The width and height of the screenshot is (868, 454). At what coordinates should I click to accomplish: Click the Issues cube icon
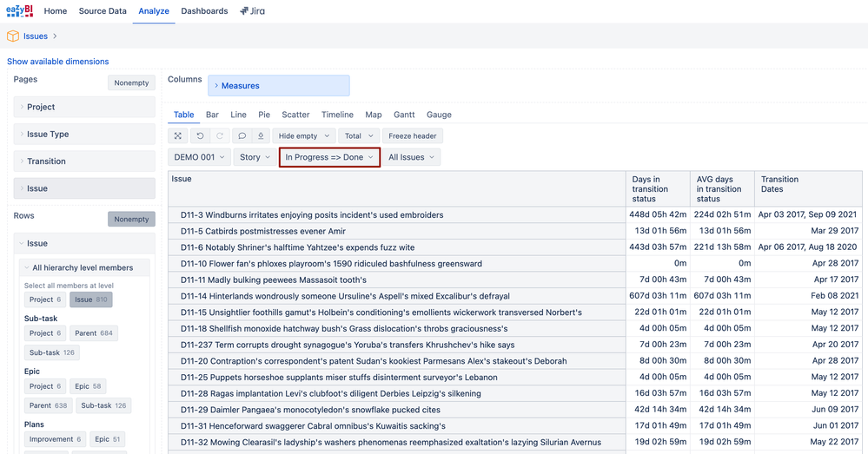coord(13,36)
